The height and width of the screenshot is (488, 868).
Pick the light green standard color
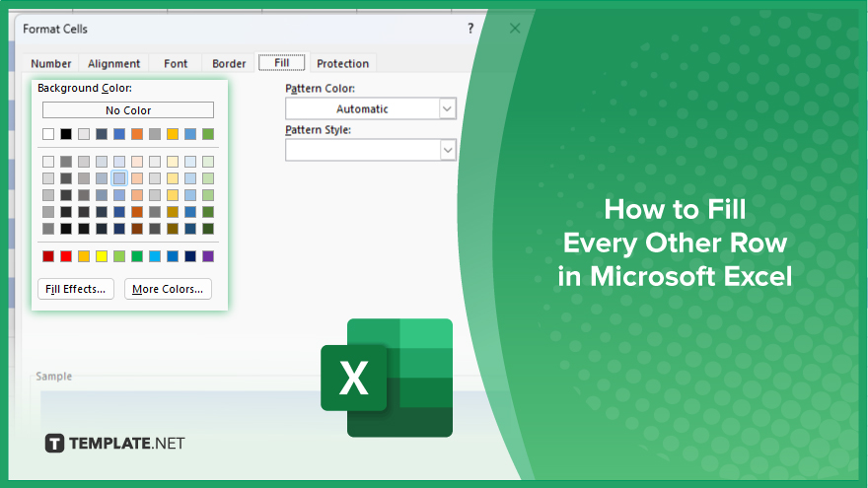(x=119, y=256)
